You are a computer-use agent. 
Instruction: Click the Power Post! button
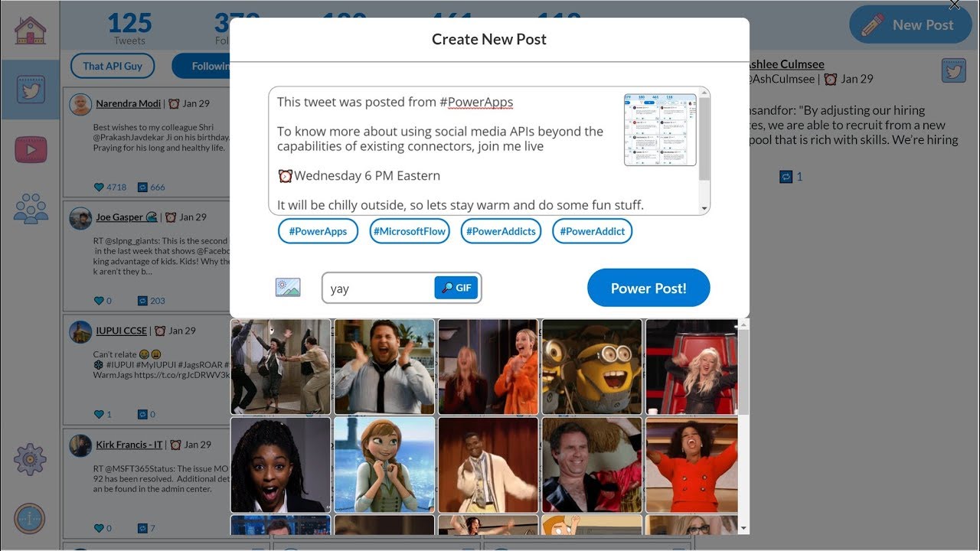(x=648, y=288)
